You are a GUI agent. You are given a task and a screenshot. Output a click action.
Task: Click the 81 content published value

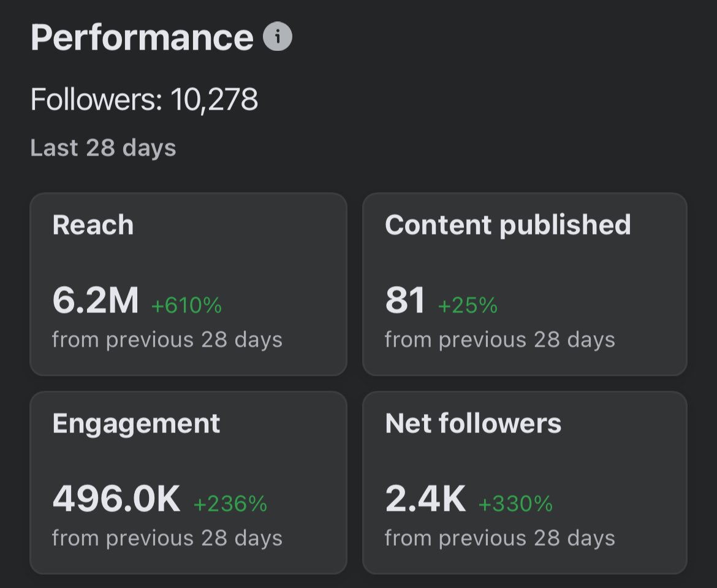click(x=404, y=300)
